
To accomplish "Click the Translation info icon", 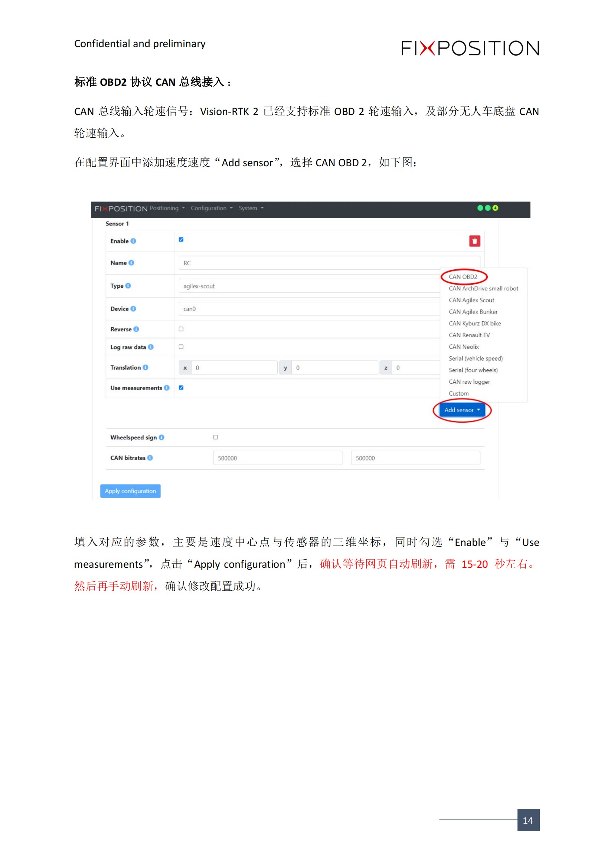I will click(x=146, y=367).
